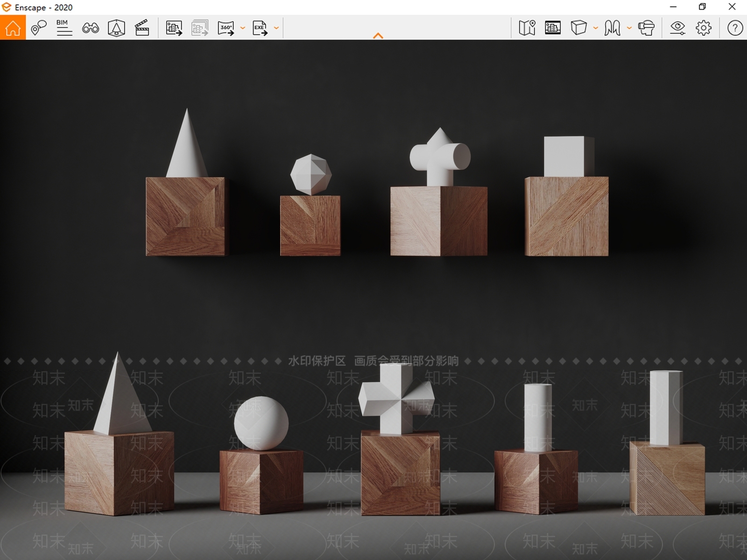Switch projection mode cube icon

coord(578,28)
